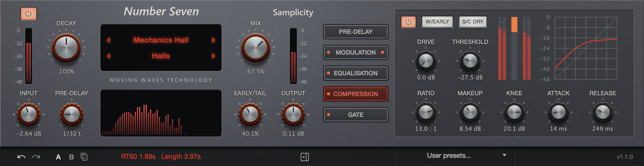Click the INPUT gain knob
The width and height of the screenshot is (644, 166).
coord(29,114)
